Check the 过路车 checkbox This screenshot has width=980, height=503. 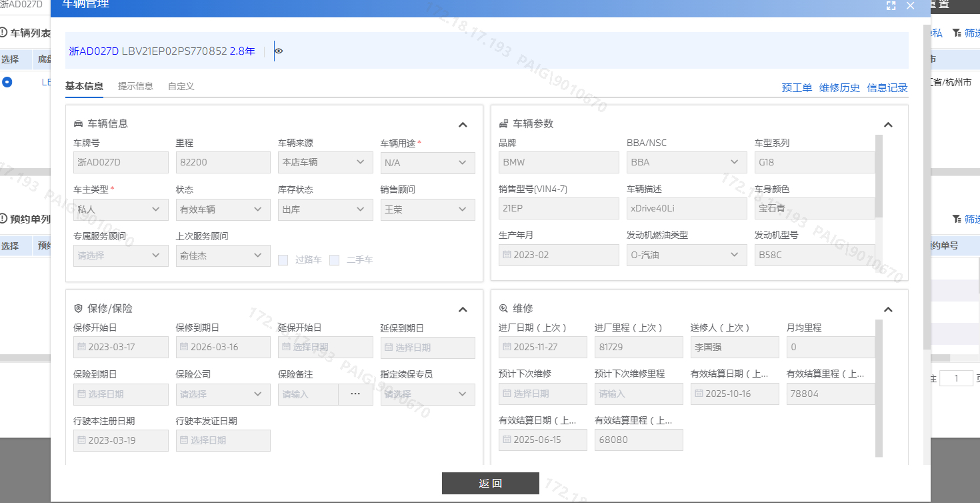(x=283, y=260)
